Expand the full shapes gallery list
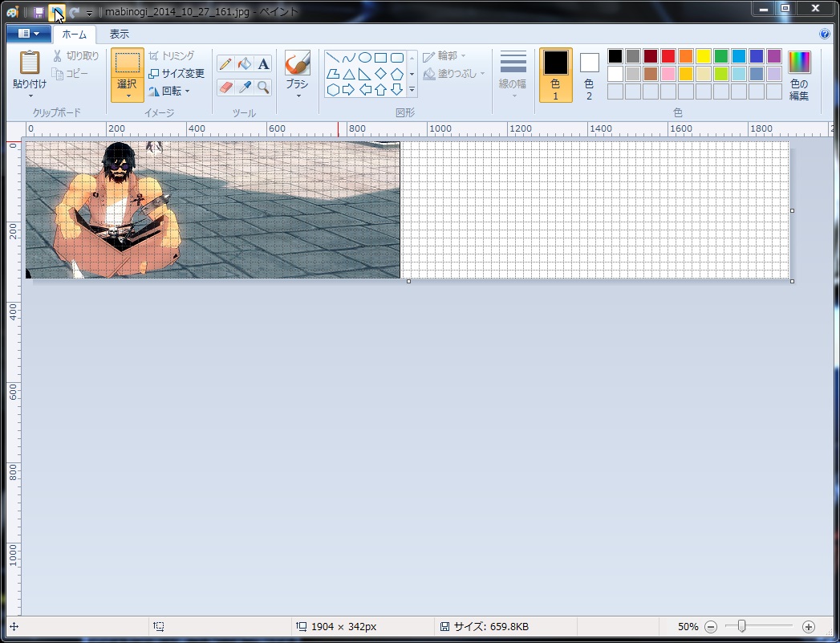Image resolution: width=840 pixels, height=643 pixels. coord(412,89)
